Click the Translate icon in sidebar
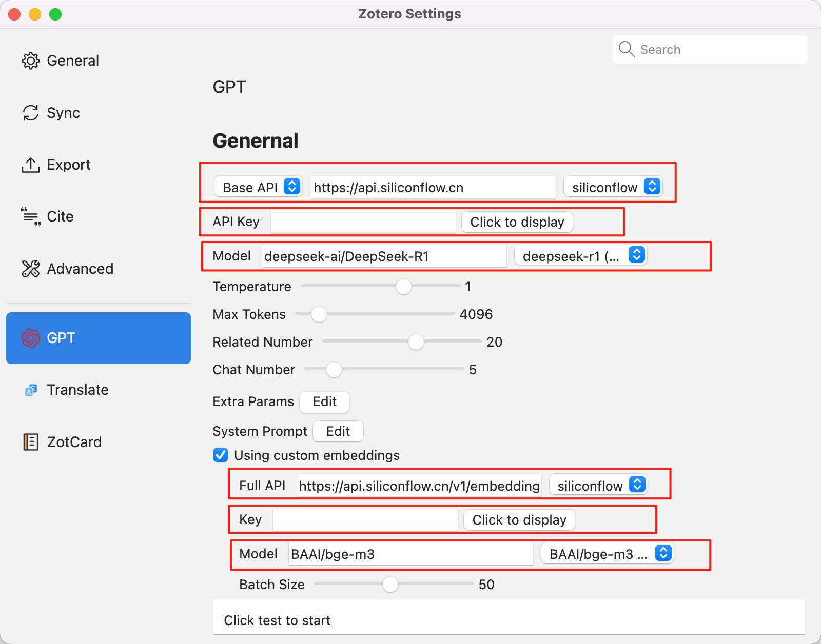 pos(31,390)
